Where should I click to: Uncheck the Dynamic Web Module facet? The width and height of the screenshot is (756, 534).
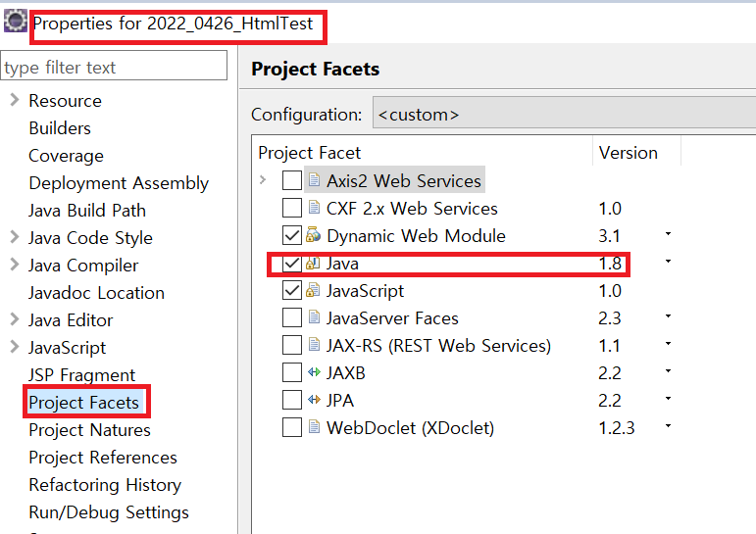click(x=292, y=236)
